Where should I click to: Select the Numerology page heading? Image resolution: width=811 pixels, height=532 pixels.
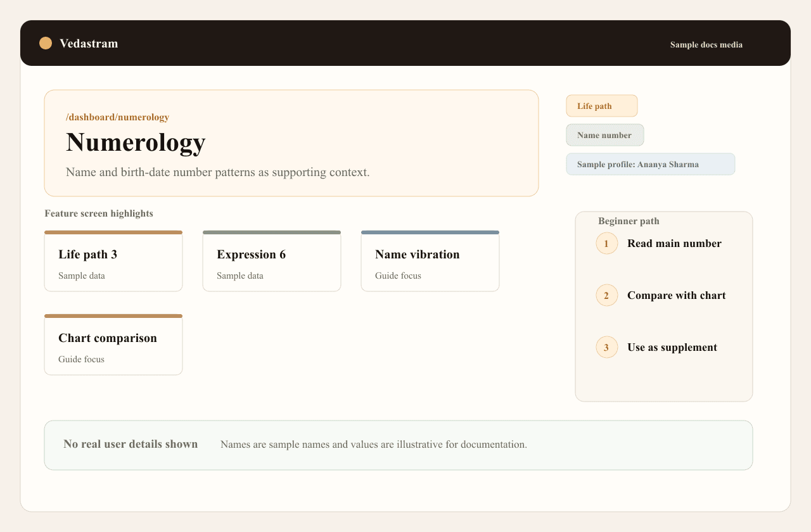click(x=136, y=142)
